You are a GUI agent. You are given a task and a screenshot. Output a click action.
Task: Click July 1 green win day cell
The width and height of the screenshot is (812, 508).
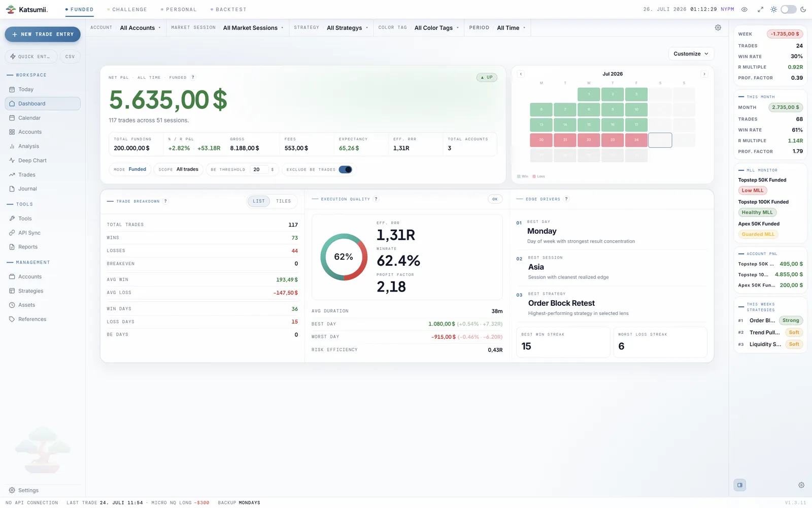[589, 94]
